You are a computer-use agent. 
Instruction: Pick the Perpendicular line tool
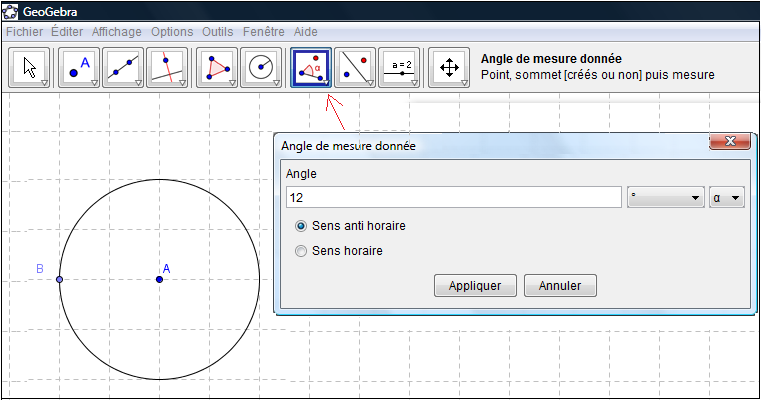coord(166,67)
